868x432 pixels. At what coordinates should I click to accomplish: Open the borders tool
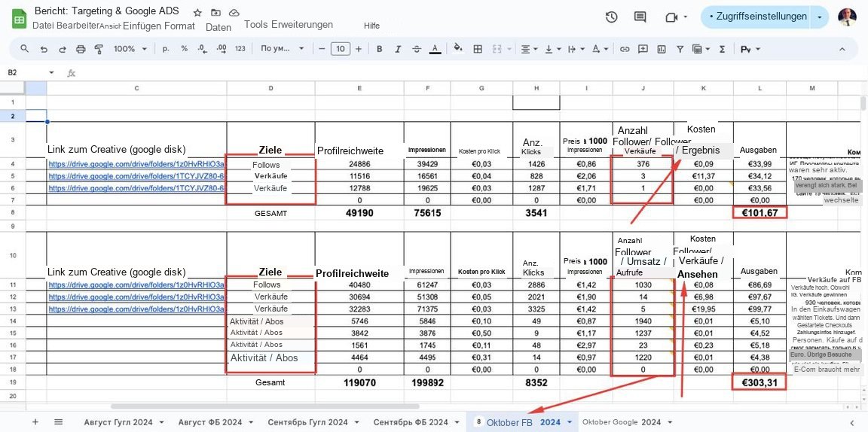477,49
